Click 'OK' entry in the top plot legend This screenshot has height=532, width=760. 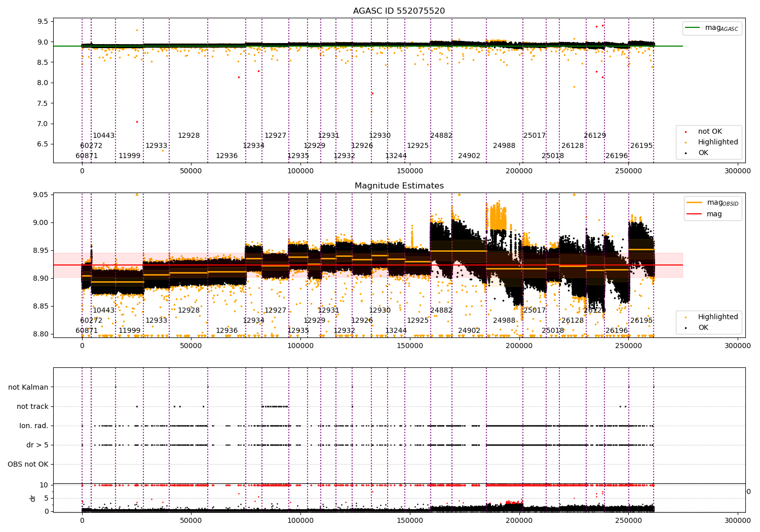click(x=703, y=153)
